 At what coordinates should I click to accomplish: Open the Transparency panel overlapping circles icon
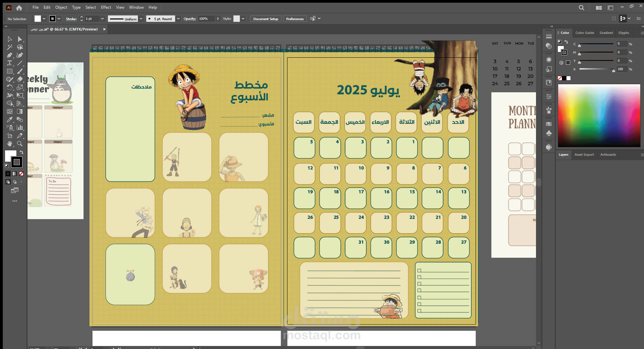pyautogui.click(x=549, y=46)
